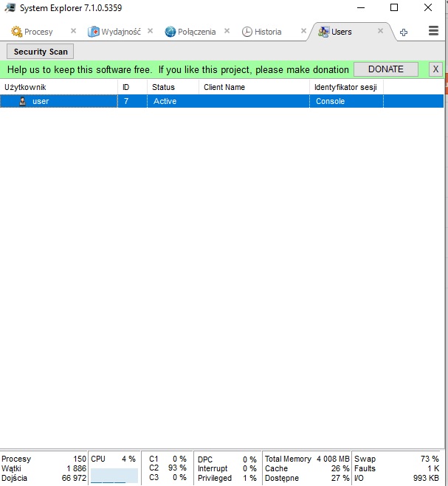This screenshot has height=486, width=448.
Task: Minimize the System Explorer window
Action: [361, 8]
